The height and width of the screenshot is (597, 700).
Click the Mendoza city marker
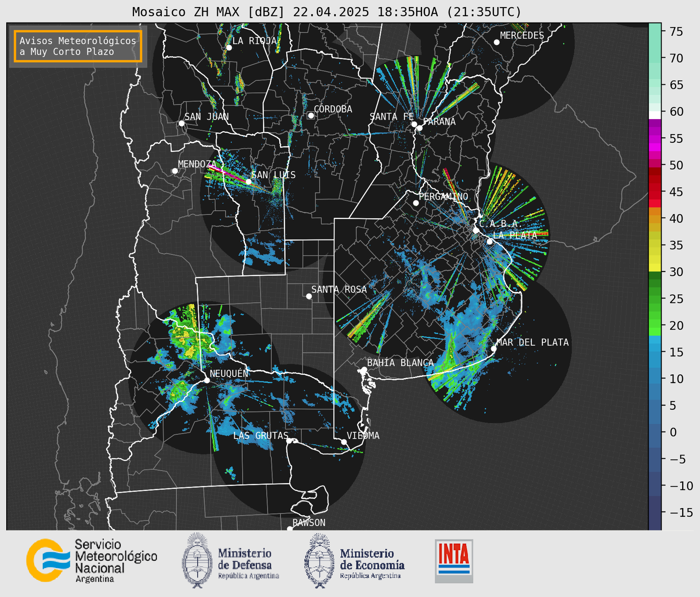click(x=175, y=171)
